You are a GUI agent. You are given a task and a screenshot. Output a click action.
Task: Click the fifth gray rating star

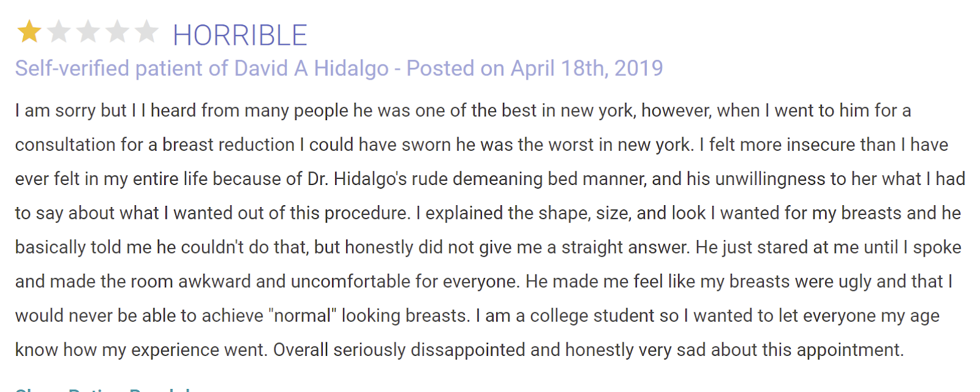146,31
